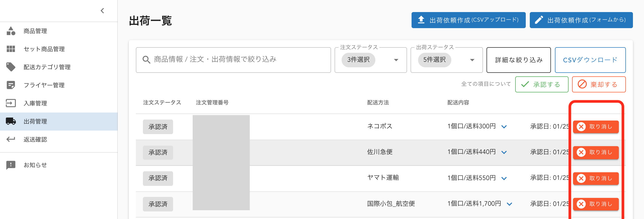Click the 入庫管理 arrow-in icon
Viewport: 644px width, 219px height.
tap(11, 103)
